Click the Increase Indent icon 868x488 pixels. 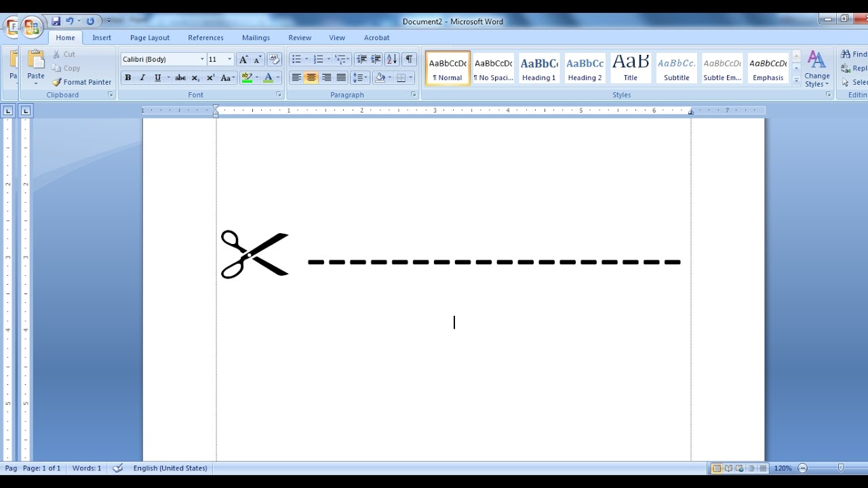[x=376, y=60]
